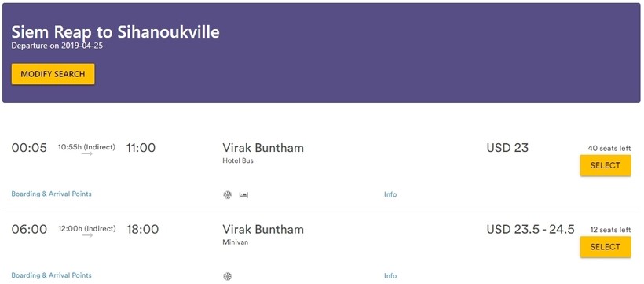Click the Virak Buntham Hotel Bus operator name

coord(263,148)
